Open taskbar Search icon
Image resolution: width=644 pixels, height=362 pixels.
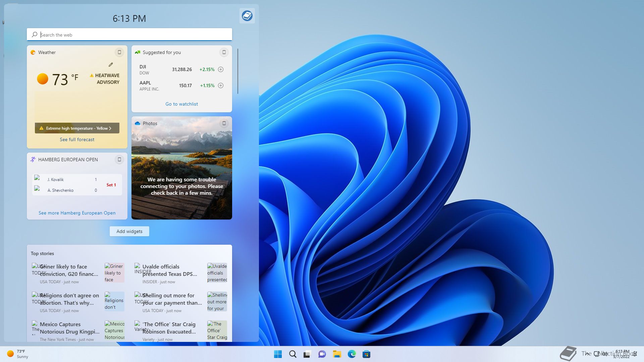[x=292, y=354]
